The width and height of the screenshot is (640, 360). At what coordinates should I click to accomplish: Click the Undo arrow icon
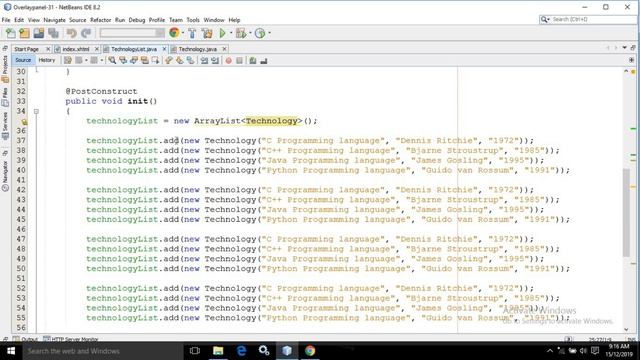pos(71,33)
